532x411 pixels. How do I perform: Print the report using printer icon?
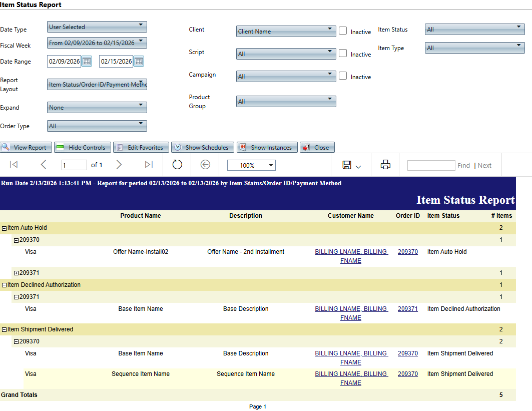coord(385,165)
